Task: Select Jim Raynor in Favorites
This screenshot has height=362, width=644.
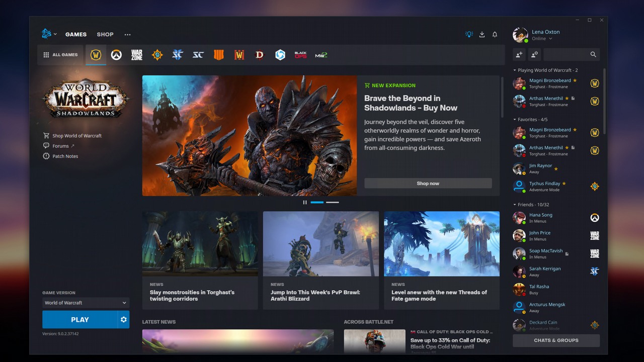Action: (556, 168)
